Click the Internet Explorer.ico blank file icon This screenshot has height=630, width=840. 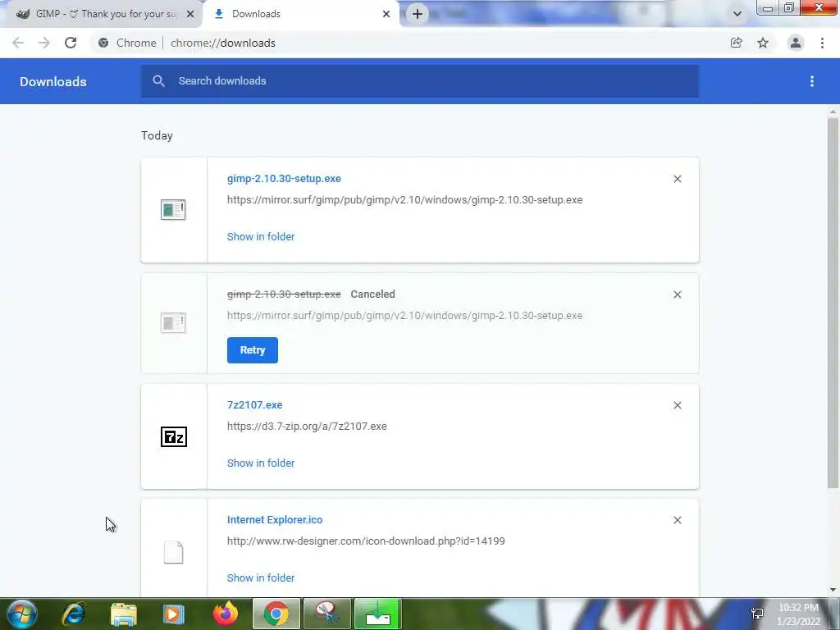coord(174,552)
